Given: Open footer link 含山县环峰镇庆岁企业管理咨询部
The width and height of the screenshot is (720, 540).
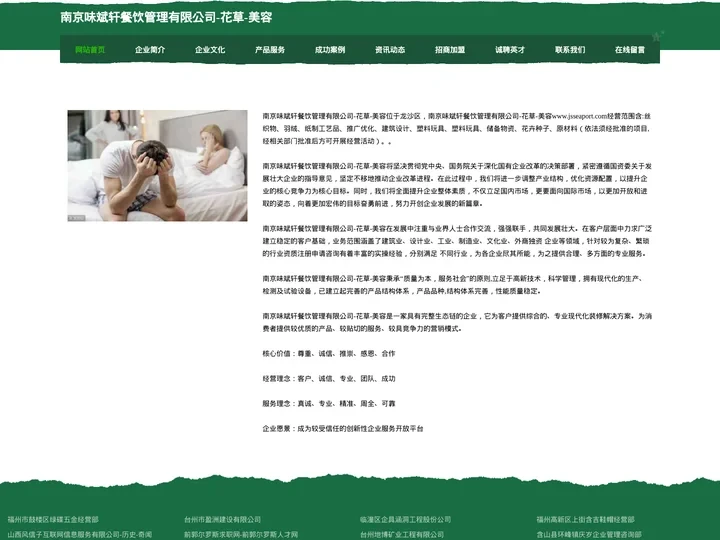Looking at the screenshot, I should [x=589, y=534].
